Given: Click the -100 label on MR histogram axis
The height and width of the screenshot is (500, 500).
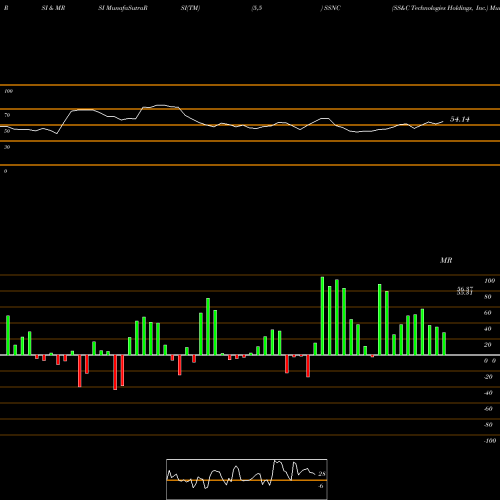Looking at the screenshot, I should coord(490,441).
